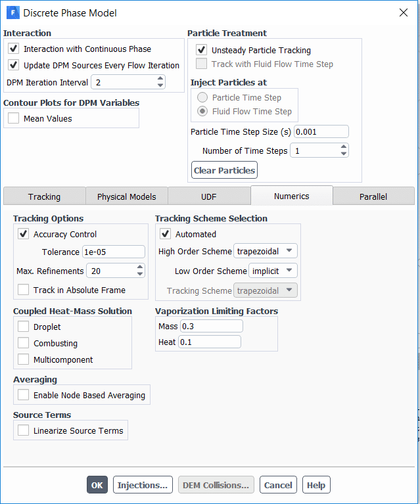Increase Max. Refinements using up arrow
This screenshot has height=504, width=420.
pyautogui.click(x=139, y=267)
